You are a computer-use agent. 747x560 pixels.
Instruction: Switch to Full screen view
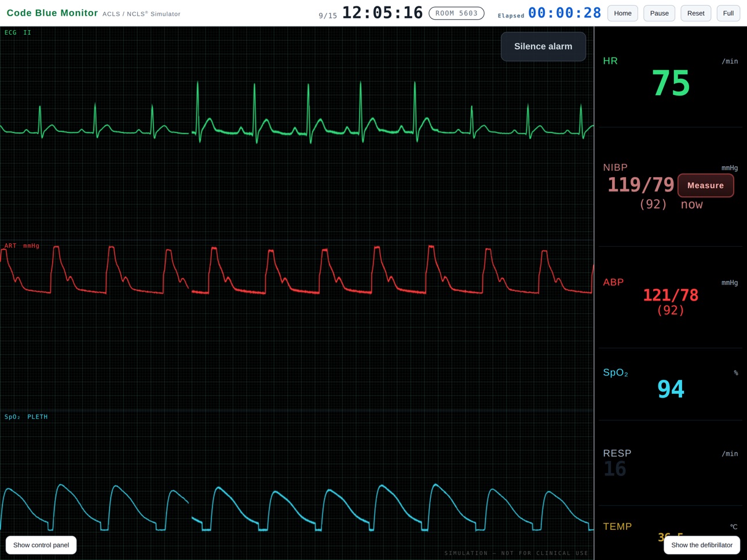point(728,13)
